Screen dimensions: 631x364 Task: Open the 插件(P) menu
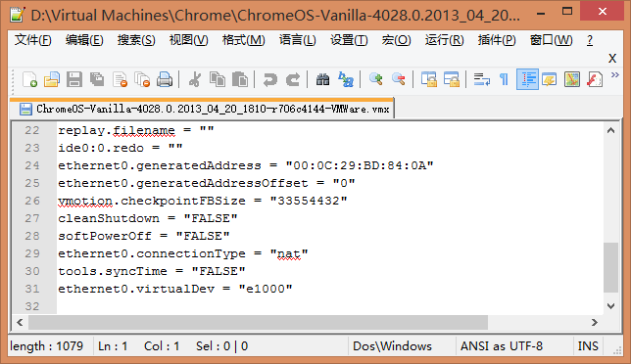click(x=497, y=40)
